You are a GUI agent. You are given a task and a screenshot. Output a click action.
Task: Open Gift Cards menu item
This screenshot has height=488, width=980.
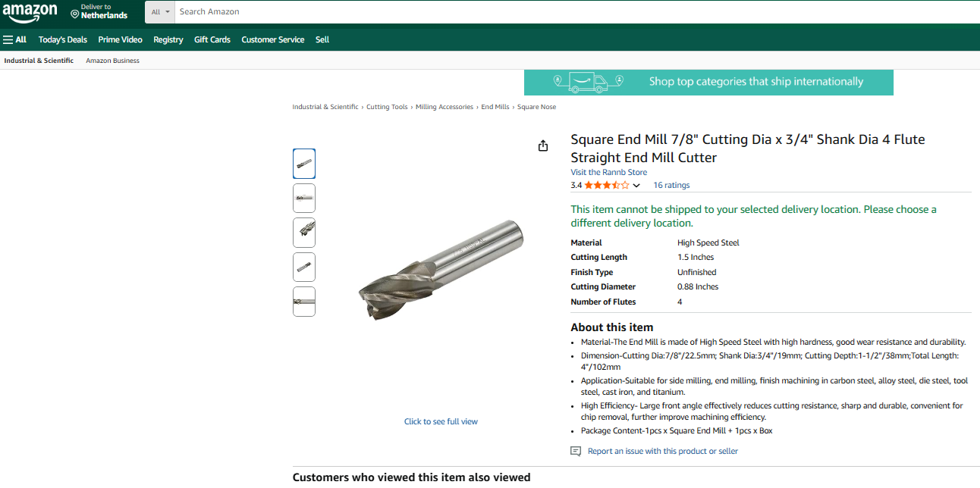point(212,39)
